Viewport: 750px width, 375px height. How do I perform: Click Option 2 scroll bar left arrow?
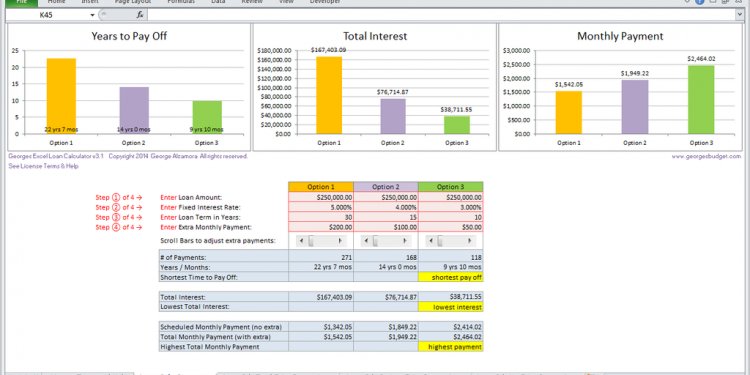click(367, 241)
